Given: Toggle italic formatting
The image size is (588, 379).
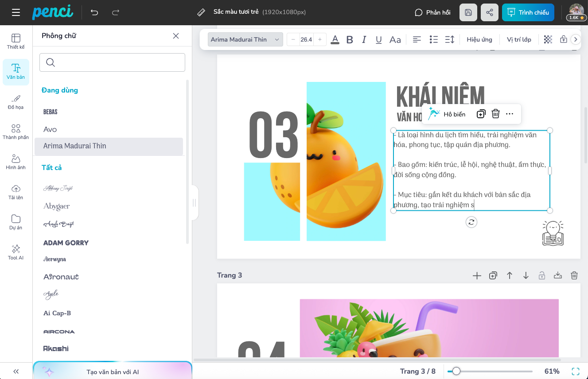Looking at the screenshot, I should pos(364,39).
